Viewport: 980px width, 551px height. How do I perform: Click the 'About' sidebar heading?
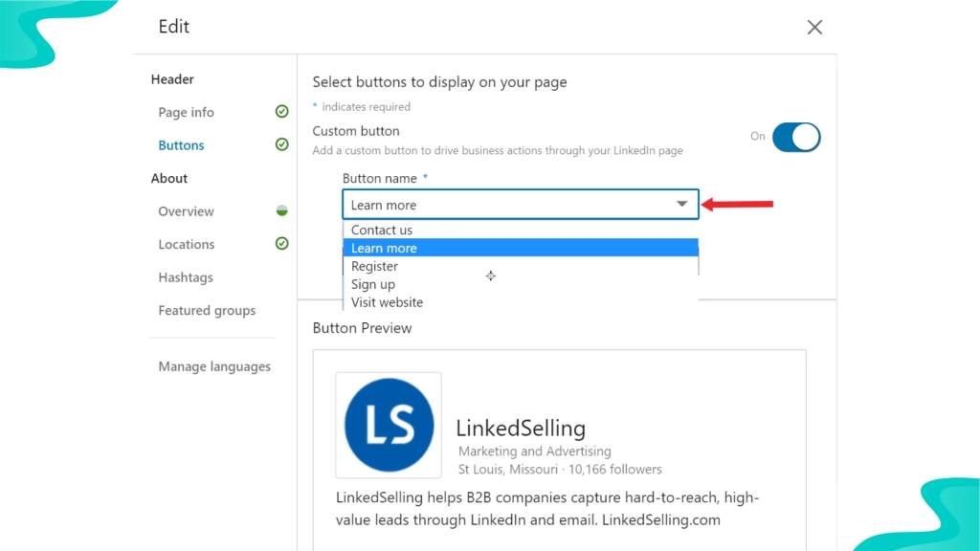point(169,178)
